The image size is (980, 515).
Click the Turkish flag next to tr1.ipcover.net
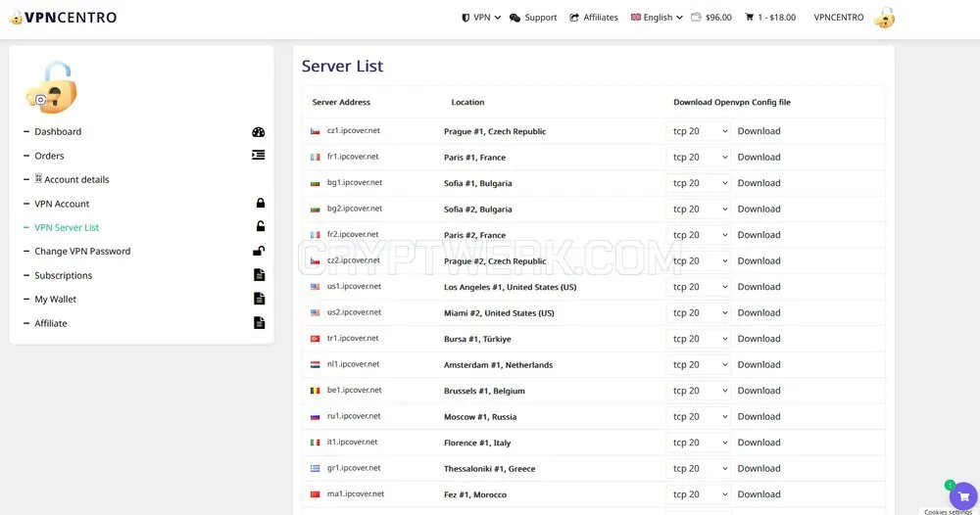pyautogui.click(x=315, y=339)
